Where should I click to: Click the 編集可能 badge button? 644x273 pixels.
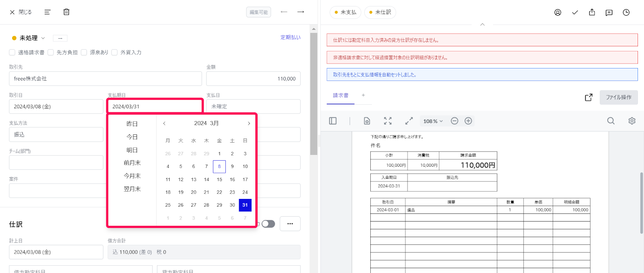tap(258, 12)
